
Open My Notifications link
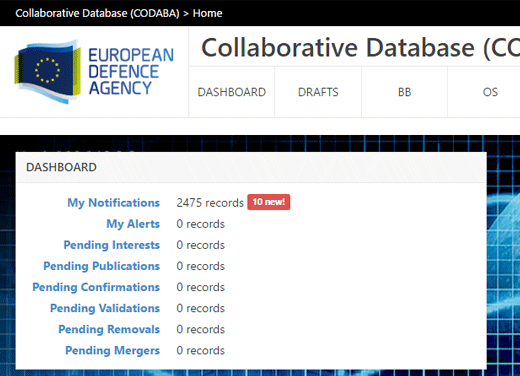[x=114, y=203]
